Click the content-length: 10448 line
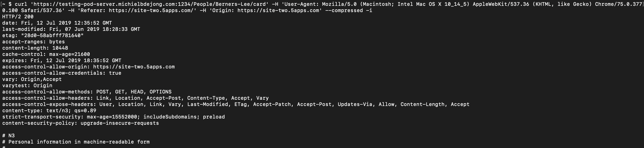Screen dimensions: 644x148 (35, 48)
